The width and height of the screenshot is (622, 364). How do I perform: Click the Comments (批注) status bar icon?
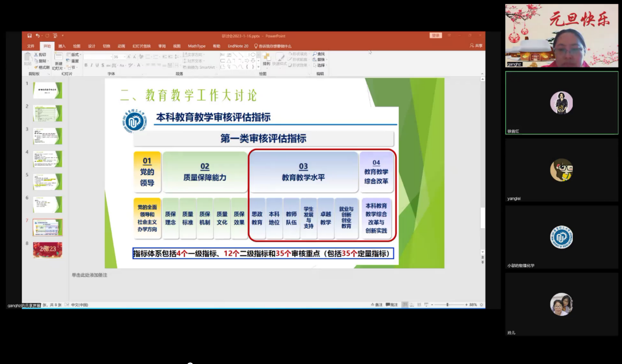(x=391, y=304)
